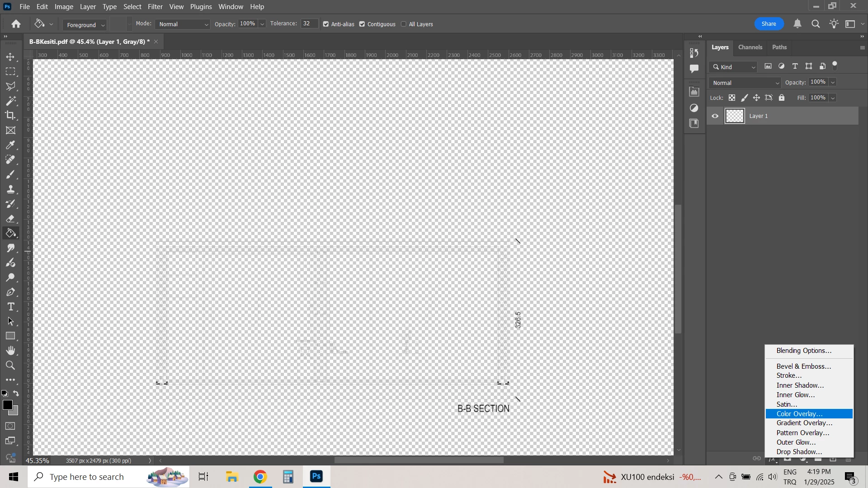Select the Crop tool
Screen dimensions: 868x488
10,115
